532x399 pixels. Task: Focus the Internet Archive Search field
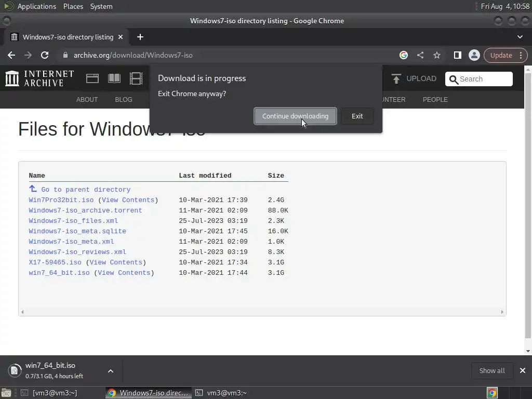pos(478,79)
